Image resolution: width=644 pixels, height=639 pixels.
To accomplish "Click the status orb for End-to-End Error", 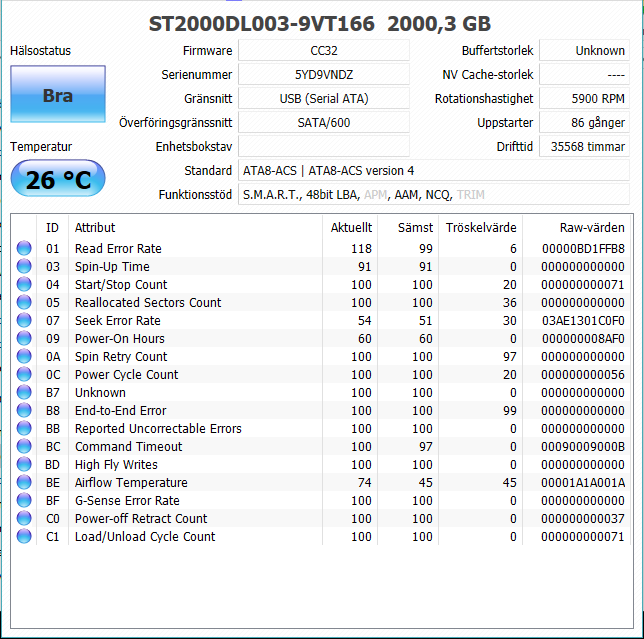I will [x=24, y=410].
